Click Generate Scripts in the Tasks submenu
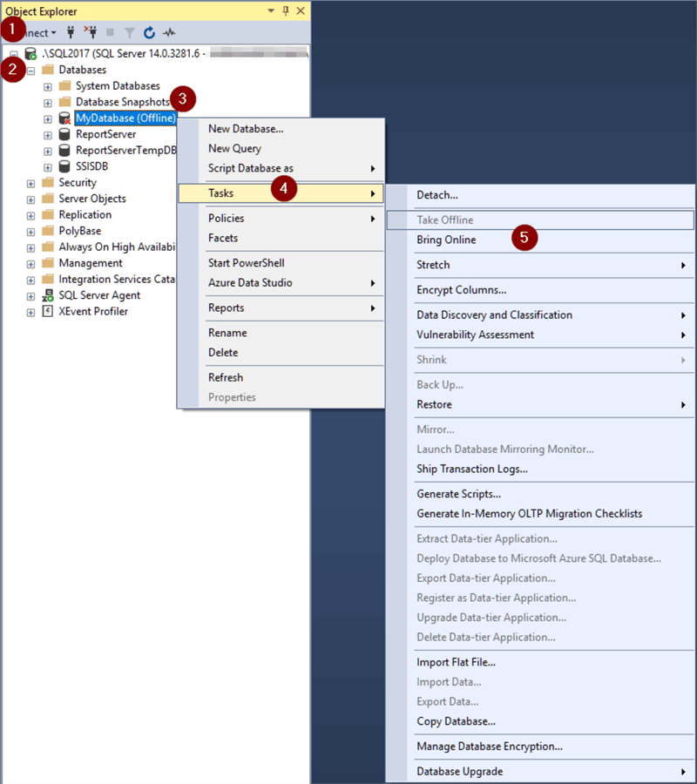697x784 pixels. pyautogui.click(x=457, y=494)
